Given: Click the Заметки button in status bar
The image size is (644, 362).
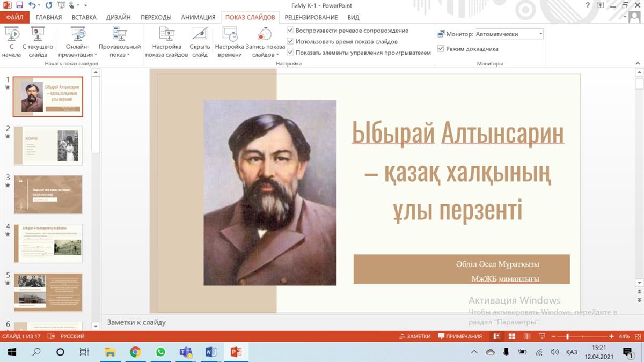Looking at the screenshot, I should (415, 336).
